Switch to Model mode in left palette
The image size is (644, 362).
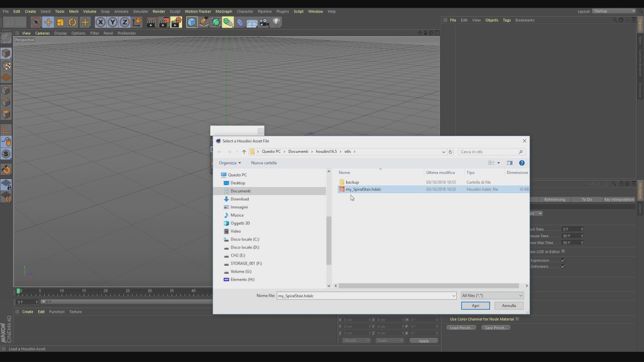pyautogui.click(x=6, y=53)
